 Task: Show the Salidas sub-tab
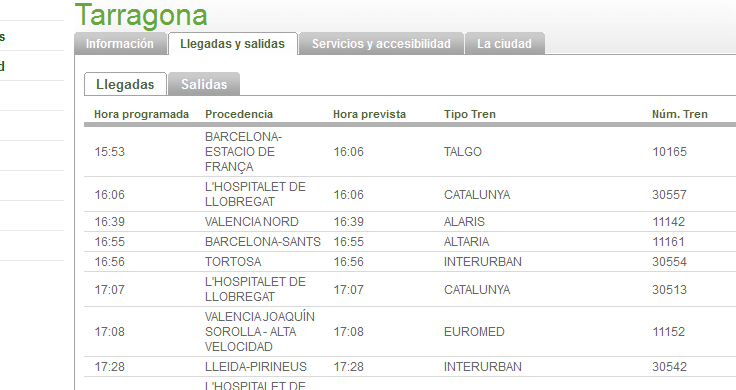pyautogui.click(x=204, y=84)
